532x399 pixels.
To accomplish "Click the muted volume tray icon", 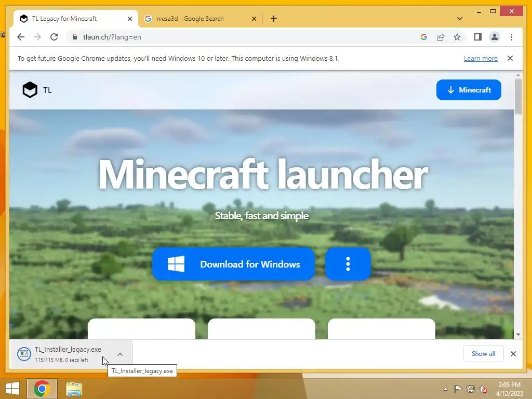I will (x=483, y=389).
